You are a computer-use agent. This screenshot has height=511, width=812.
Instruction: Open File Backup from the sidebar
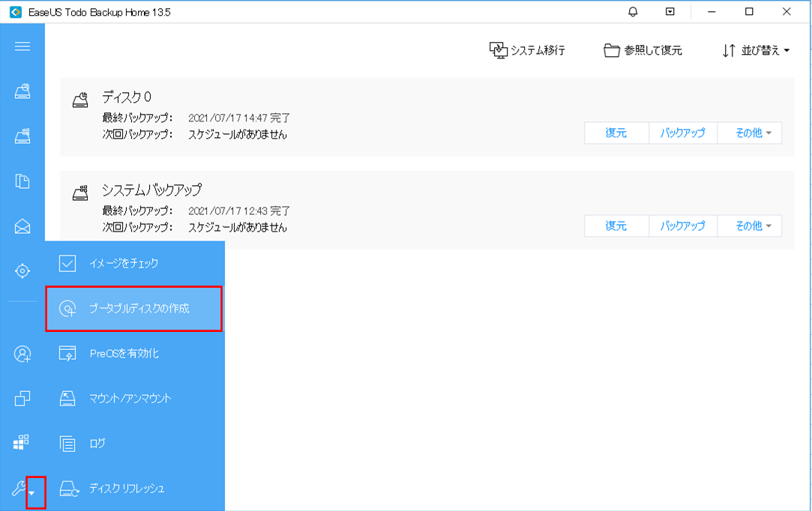[22, 181]
